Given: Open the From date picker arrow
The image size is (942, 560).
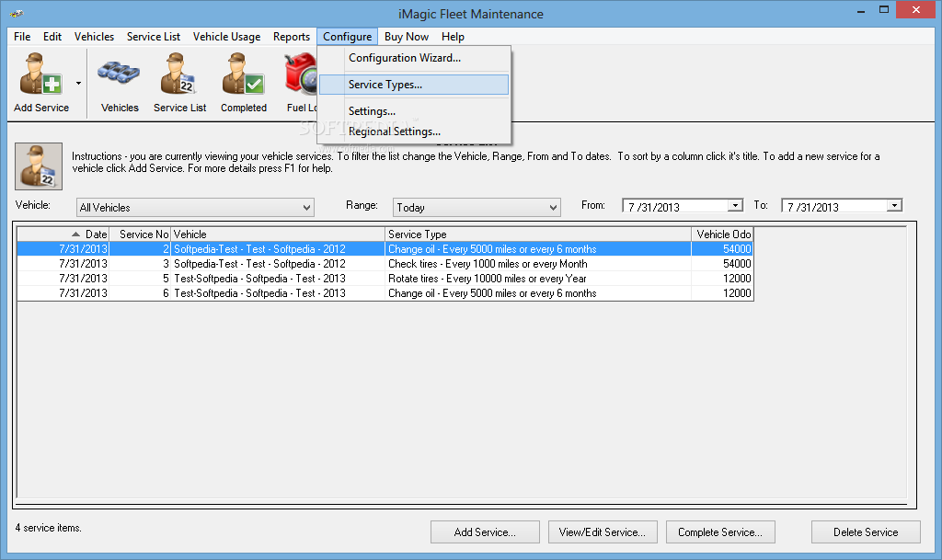Looking at the screenshot, I should (x=735, y=205).
